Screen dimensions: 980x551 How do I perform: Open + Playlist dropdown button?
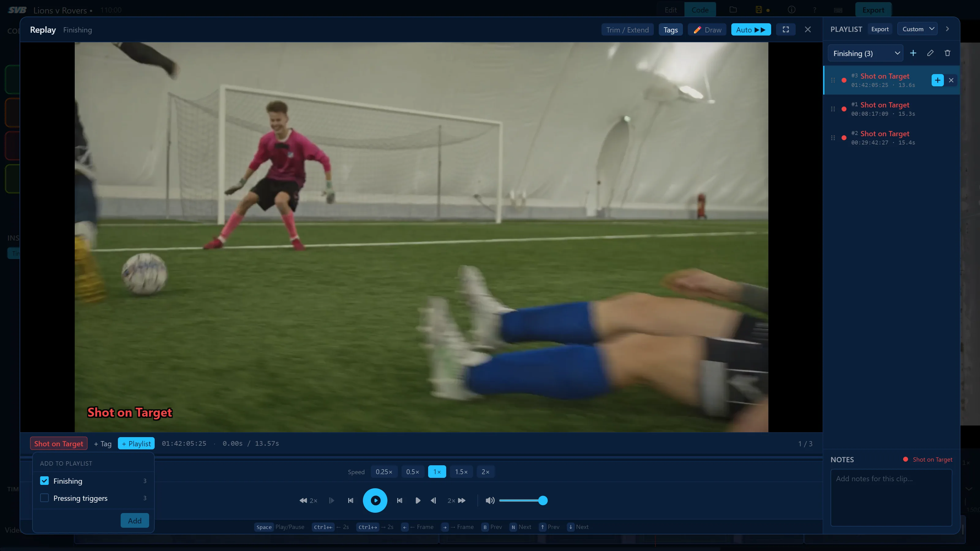pyautogui.click(x=136, y=443)
